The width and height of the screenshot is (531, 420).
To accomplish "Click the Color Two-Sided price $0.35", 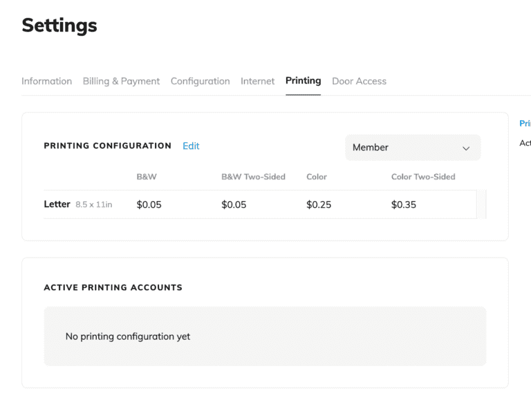I will [x=404, y=204].
